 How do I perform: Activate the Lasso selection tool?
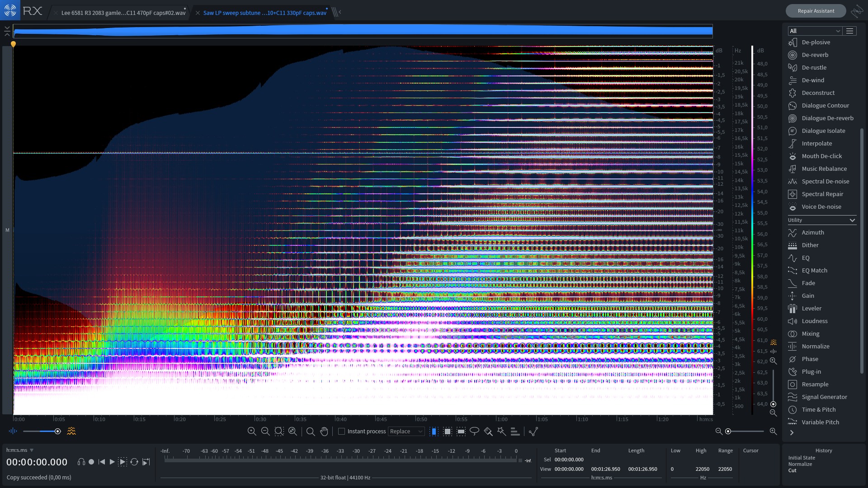tap(475, 432)
